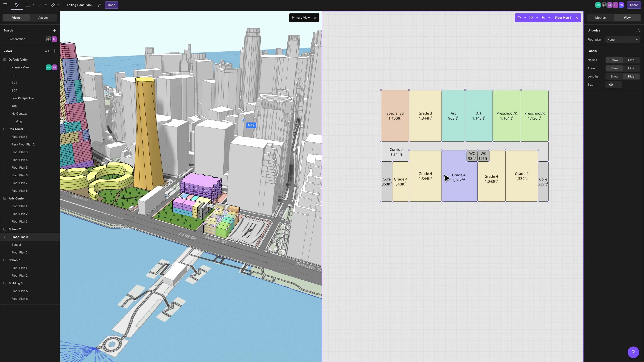Collapse the Res Tower folder
644x362 pixels.
click(x=5, y=129)
